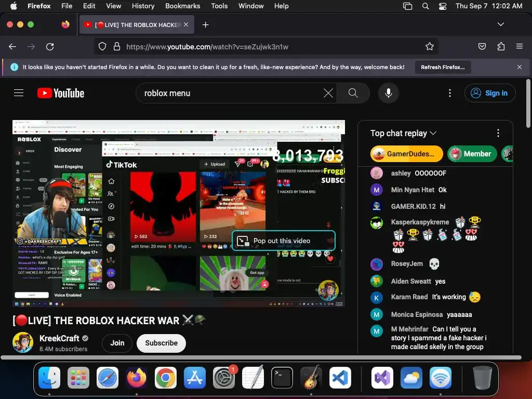
Task: Click the Firefox address bar URL
Action: tap(207, 47)
